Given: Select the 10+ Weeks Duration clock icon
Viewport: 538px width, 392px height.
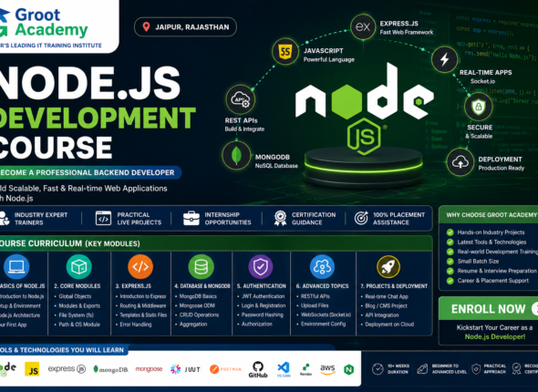Looking at the screenshot, I should (x=378, y=369).
